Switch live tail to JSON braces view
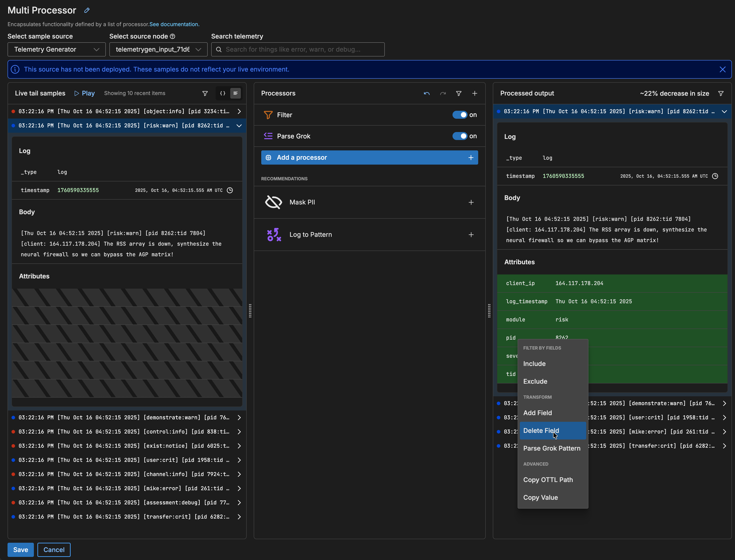Image resolution: width=735 pixels, height=560 pixels. click(x=222, y=93)
